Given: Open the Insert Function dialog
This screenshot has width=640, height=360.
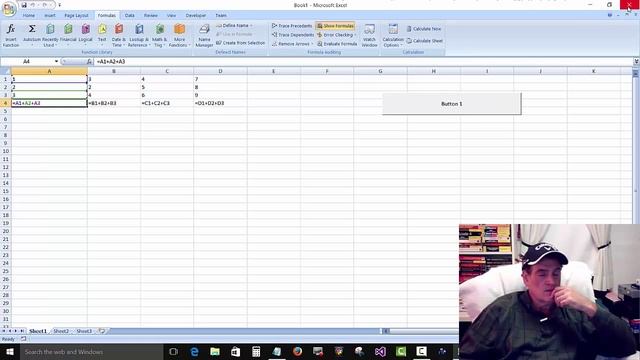Looking at the screenshot, I should pos(11,35).
